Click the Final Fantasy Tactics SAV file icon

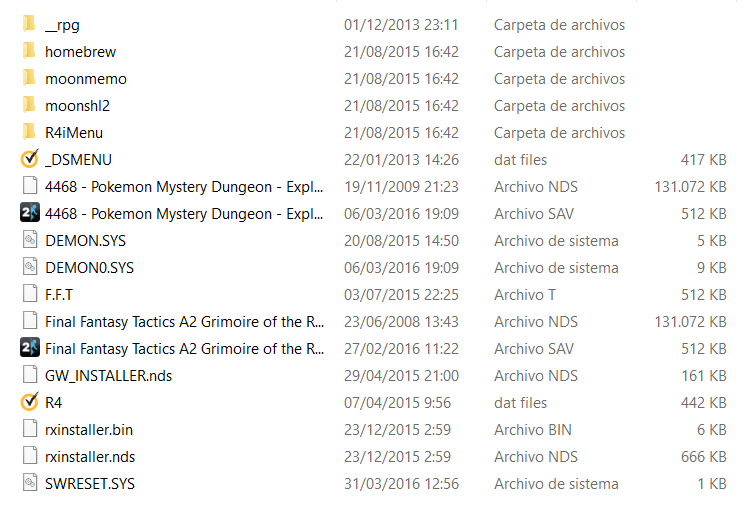click(29, 348)
